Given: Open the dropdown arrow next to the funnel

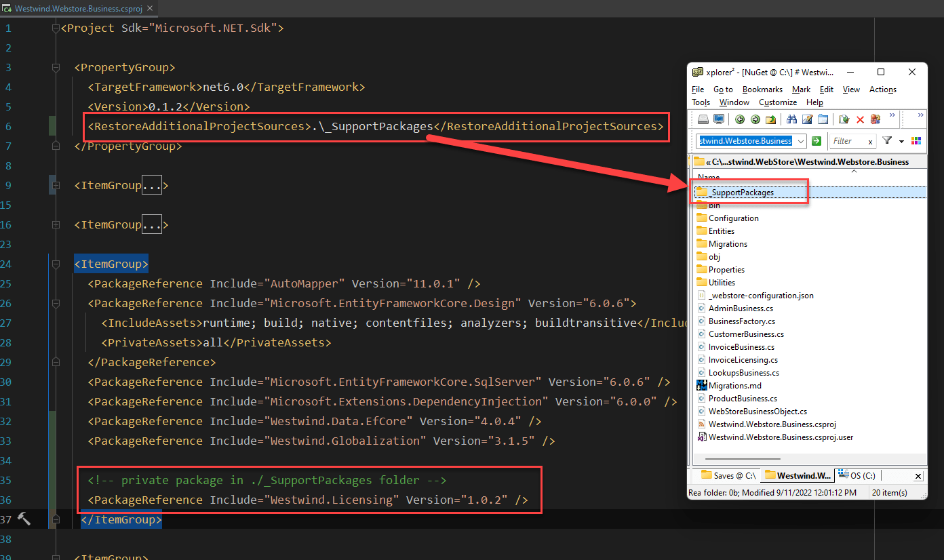Looking at the screenshot, I should point(901,141).
